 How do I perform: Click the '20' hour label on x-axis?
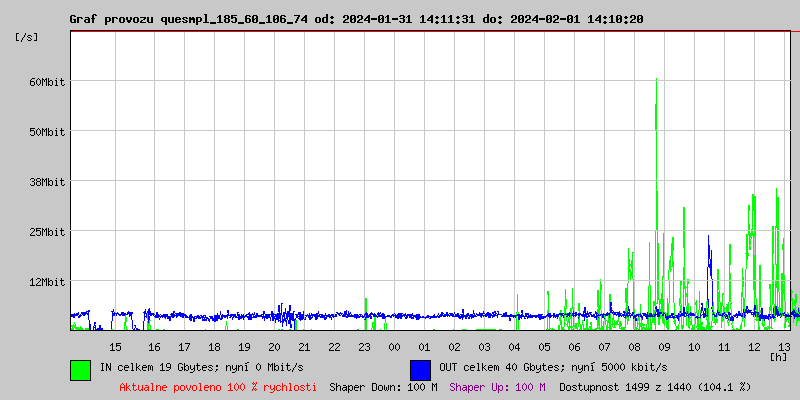[274, 346]
